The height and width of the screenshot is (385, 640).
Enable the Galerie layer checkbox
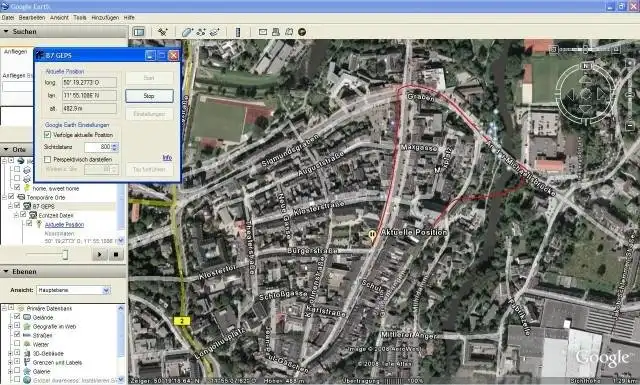[17, 371]
